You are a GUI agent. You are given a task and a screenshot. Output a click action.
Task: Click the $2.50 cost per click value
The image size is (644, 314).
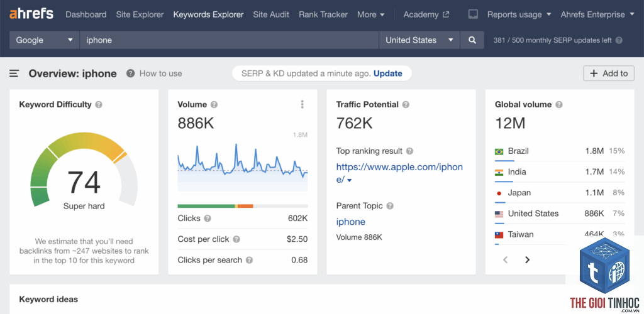tap(297, 239)
